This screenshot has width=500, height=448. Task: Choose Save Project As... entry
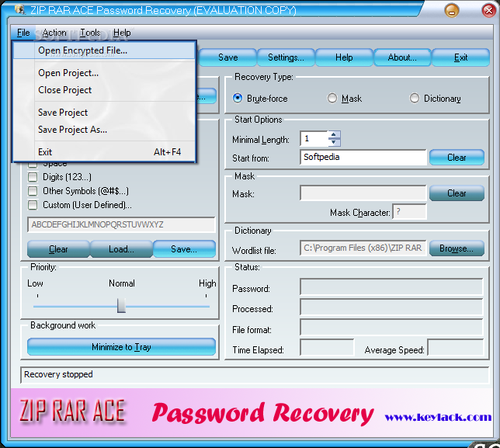click(104, 130)
